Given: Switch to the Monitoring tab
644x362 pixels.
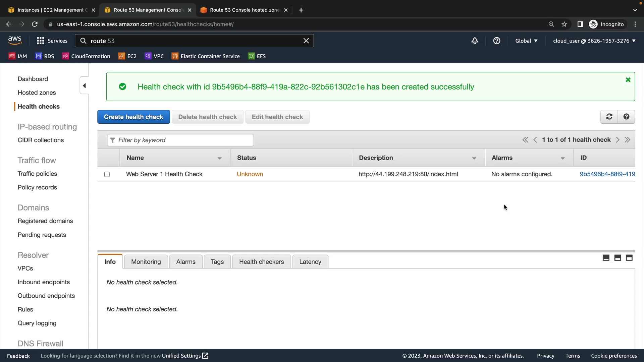Looking at the screenshot, I should coord(146,262).
